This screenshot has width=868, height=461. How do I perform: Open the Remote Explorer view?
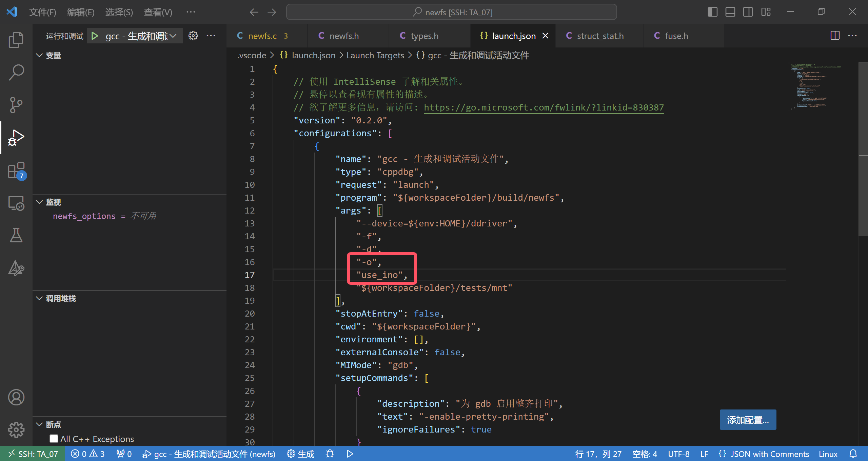coord(16,203)
